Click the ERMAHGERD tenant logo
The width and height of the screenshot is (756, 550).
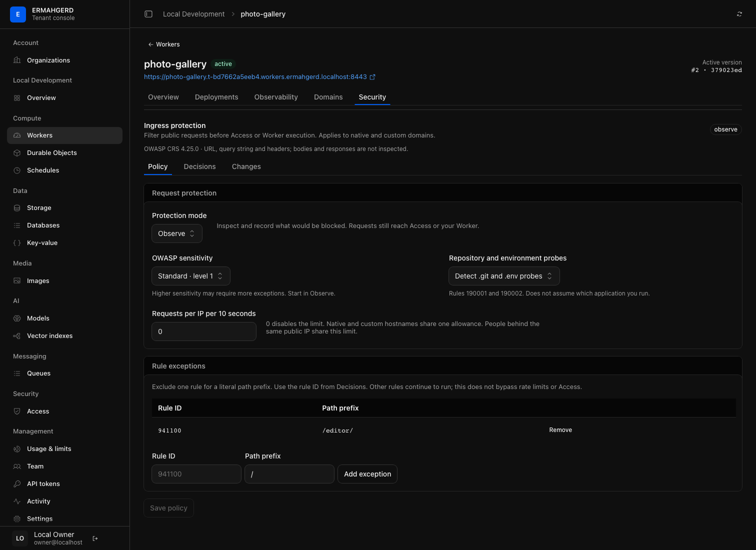tap(18, 14)
